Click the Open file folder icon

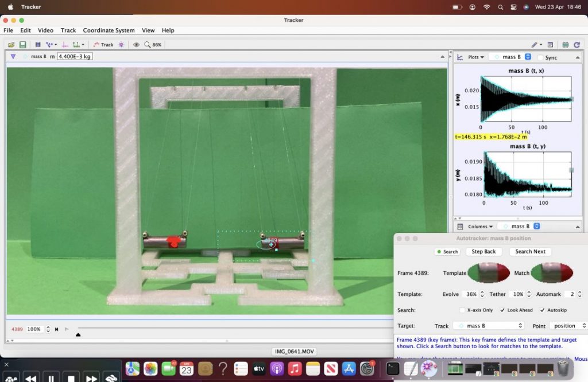click(11, 45)
